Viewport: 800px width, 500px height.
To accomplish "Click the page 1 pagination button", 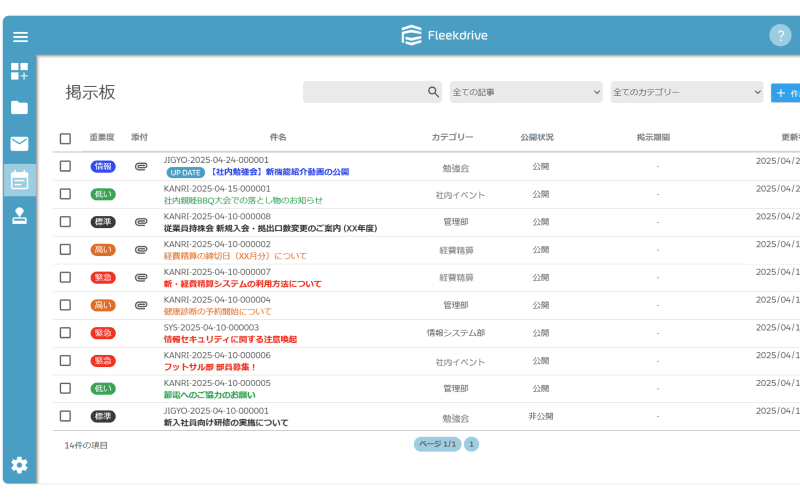I will tap(471, 444).
